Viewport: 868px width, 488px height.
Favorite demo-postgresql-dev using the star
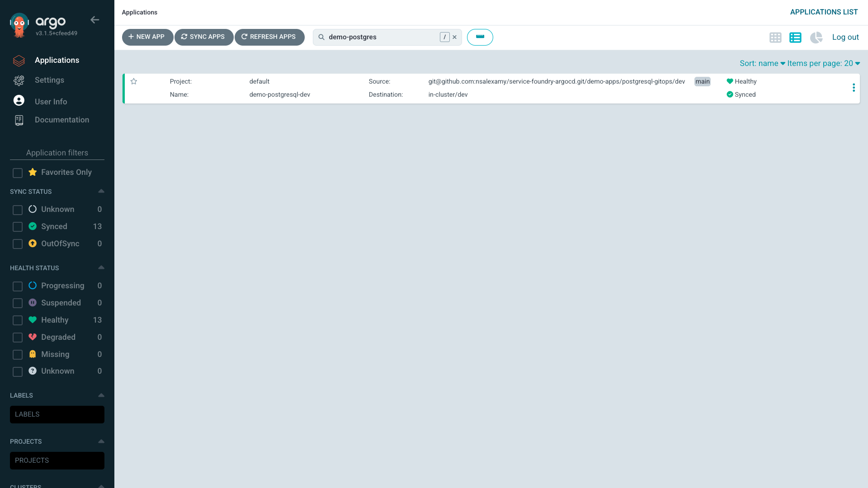(134, 81)
